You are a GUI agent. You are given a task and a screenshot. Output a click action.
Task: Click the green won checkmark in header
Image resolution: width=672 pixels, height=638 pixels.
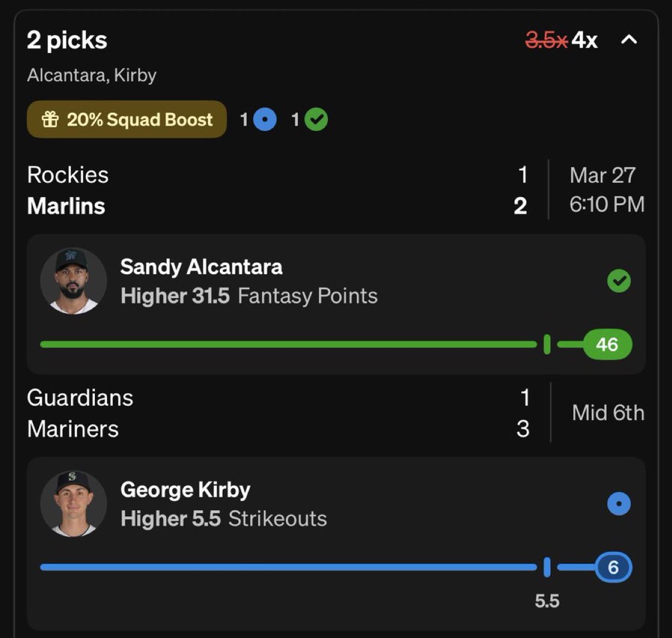click(x=316, y=119)
